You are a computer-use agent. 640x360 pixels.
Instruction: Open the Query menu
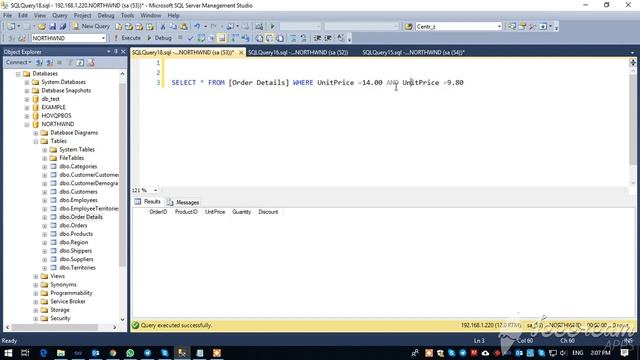tap(60, 16)
